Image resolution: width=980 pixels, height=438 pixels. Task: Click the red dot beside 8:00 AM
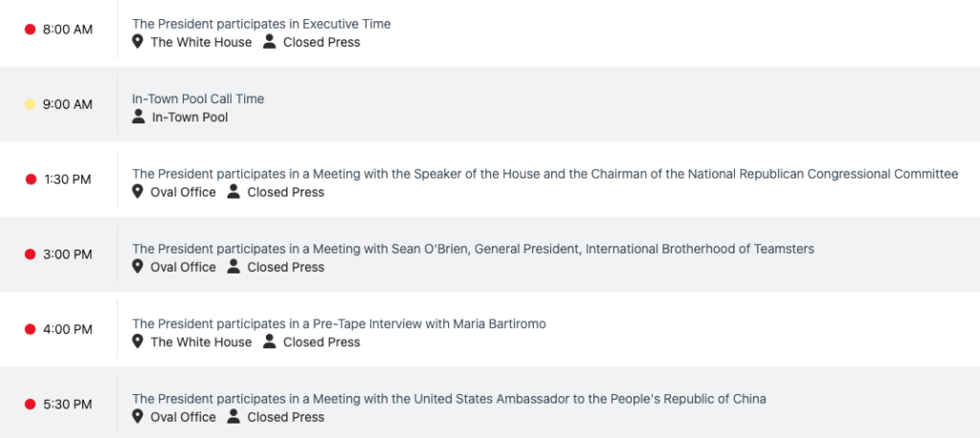[30, 30]
